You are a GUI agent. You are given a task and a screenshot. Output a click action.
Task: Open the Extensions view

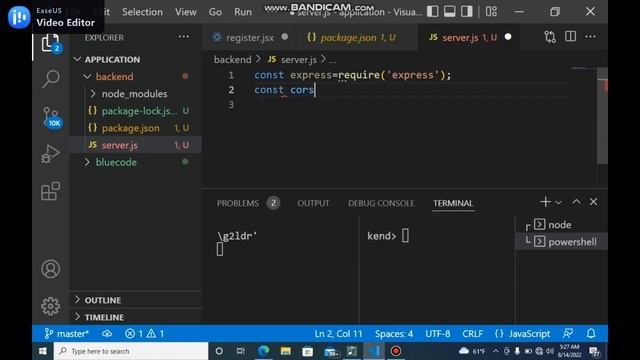pyautogui.click(x=51, y=191)
